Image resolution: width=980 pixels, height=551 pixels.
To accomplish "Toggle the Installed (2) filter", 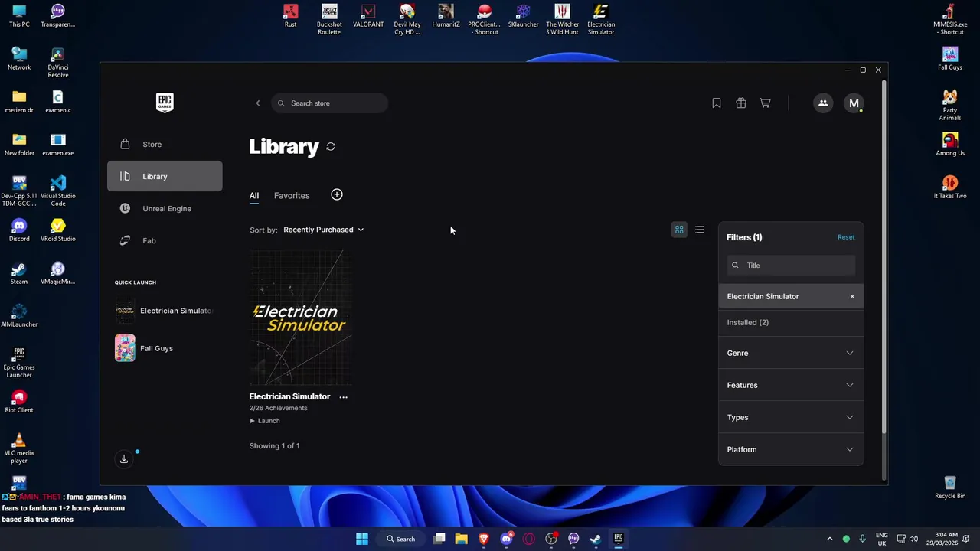I will (x=791, y=322).
